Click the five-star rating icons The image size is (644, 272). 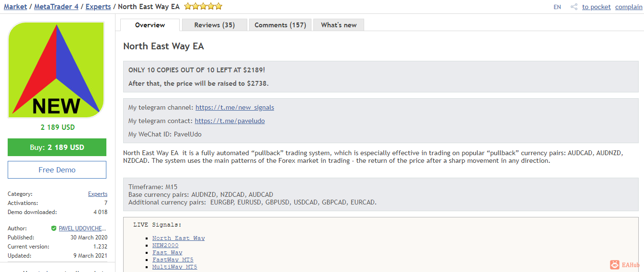coord(203,7)
